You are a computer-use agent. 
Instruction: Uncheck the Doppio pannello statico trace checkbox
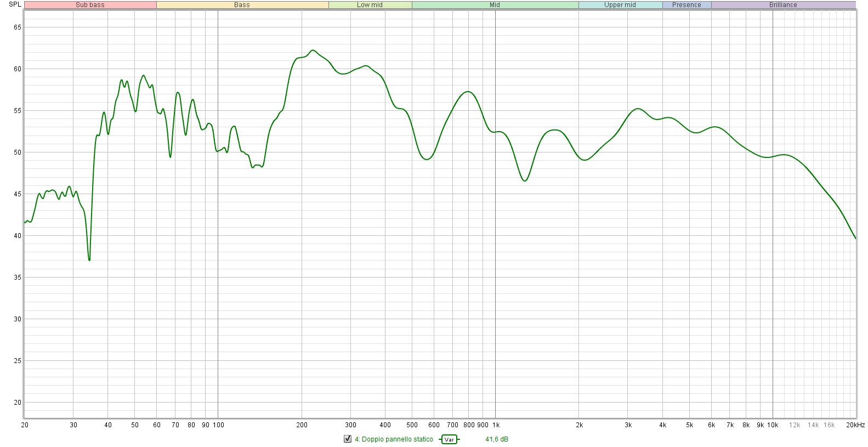point(347,439)
